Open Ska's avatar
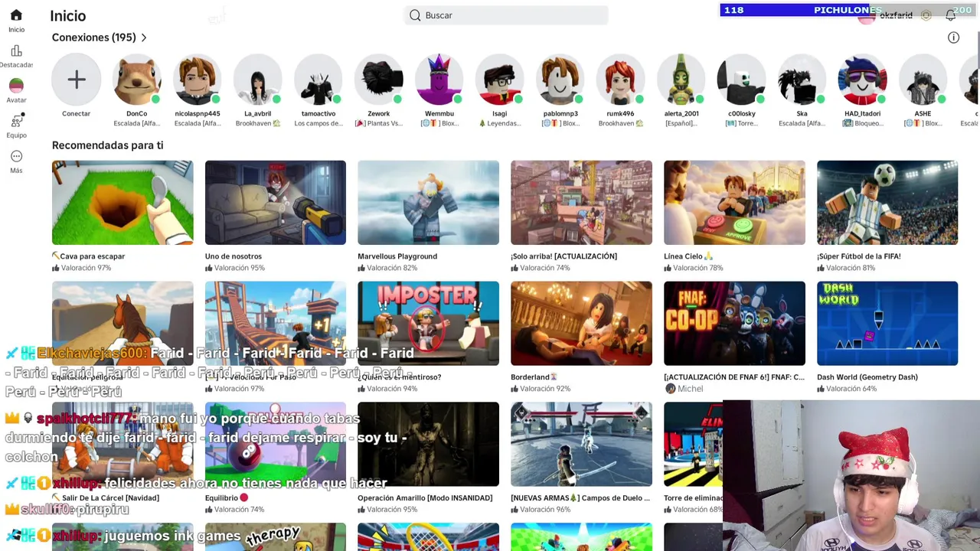The height and width of the screenshot is (551, 980). coord(802,80)
